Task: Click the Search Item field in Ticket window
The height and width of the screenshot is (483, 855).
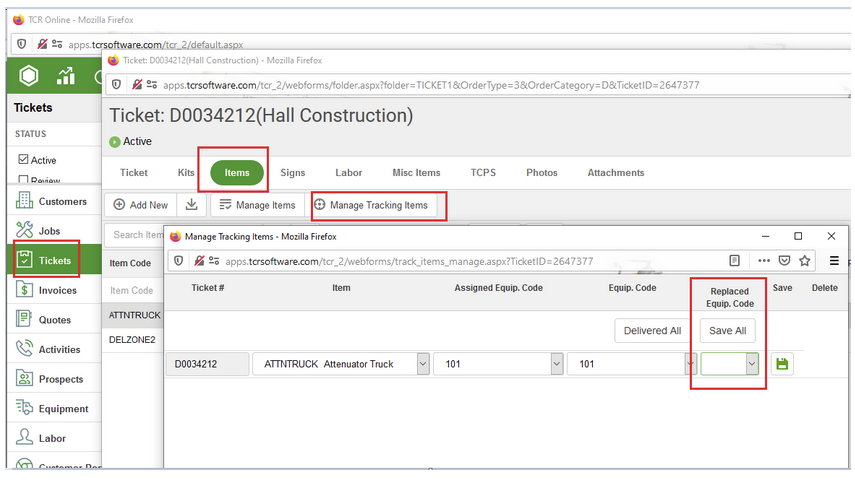Action: (x=134, y=234)
